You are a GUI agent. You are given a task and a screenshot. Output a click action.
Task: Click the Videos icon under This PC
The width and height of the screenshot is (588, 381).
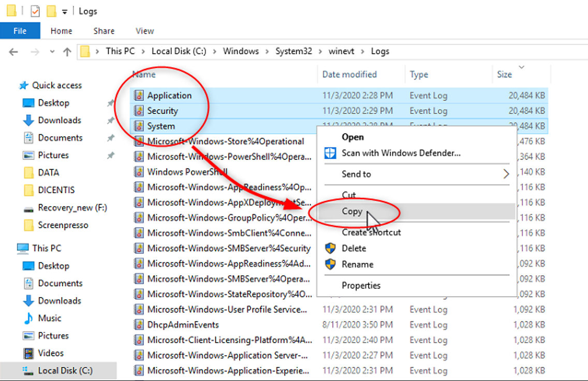point(28,354)
